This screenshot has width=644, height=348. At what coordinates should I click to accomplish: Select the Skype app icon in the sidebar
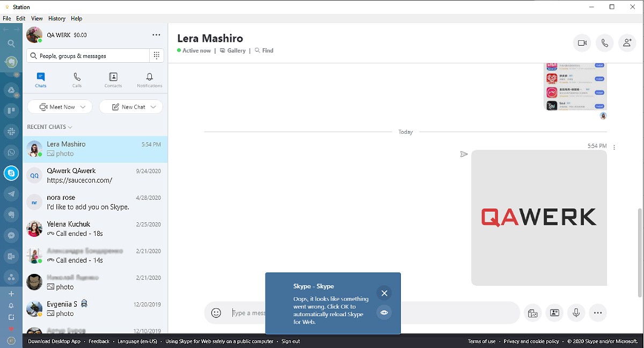(x=11, y=173)
